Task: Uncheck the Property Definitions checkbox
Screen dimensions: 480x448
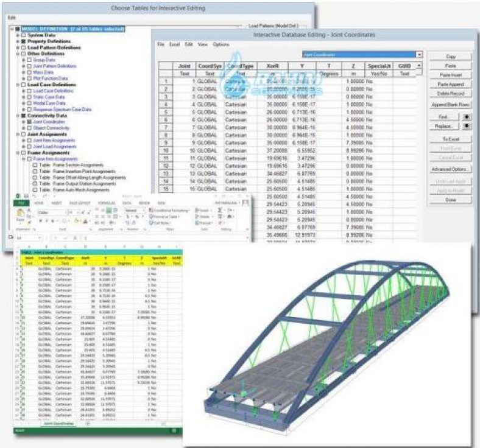Action: [x=24, y=41]
